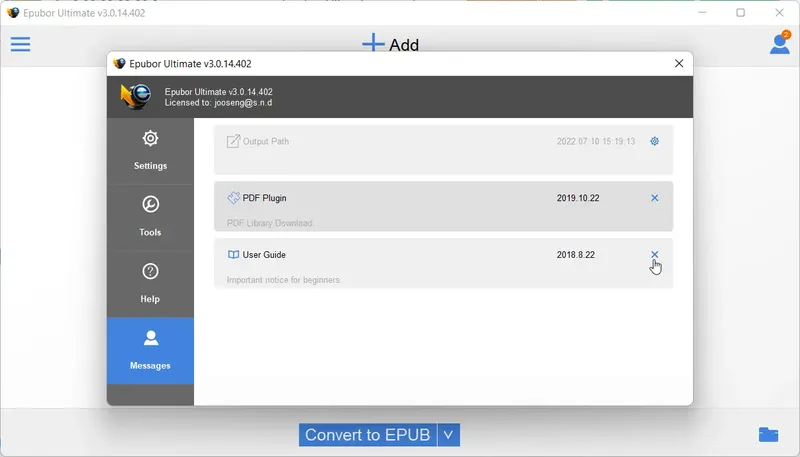Close the Epubor Ultimate dialog window

pyautogui.click(x=679, y=63)
